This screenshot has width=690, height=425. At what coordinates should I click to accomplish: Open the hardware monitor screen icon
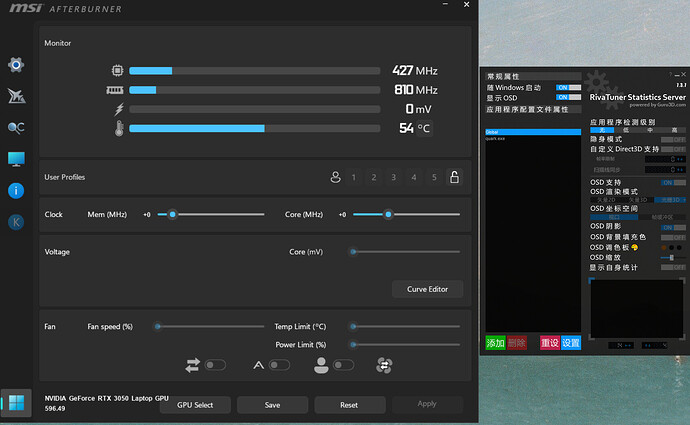point(16,159)
